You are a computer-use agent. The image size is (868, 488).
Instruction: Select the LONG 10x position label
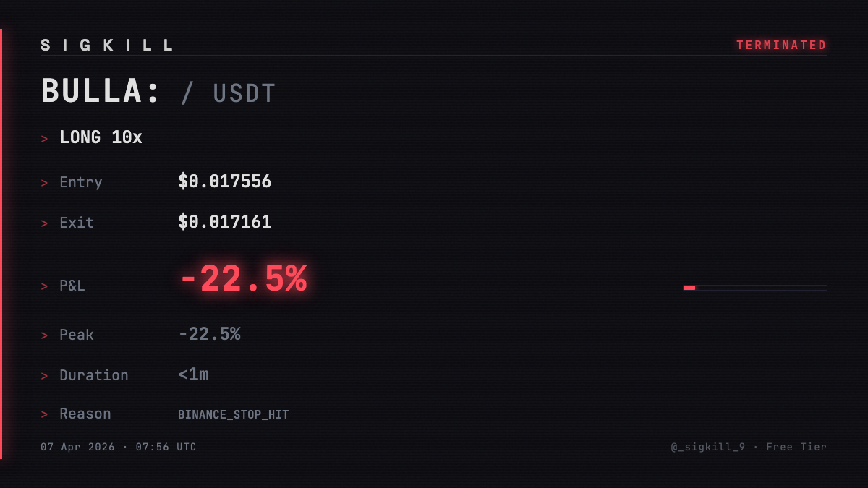[101, 137]
